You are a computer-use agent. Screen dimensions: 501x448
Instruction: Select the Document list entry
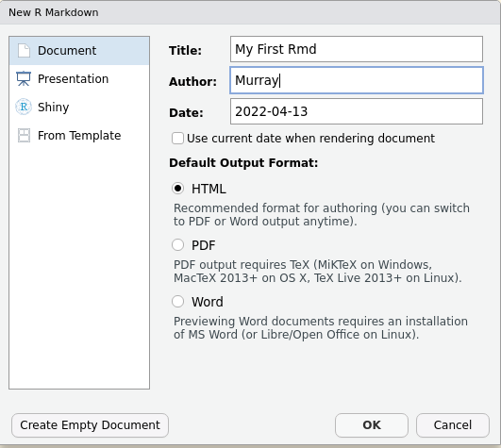pyautogui.click(x=79, y=51)
